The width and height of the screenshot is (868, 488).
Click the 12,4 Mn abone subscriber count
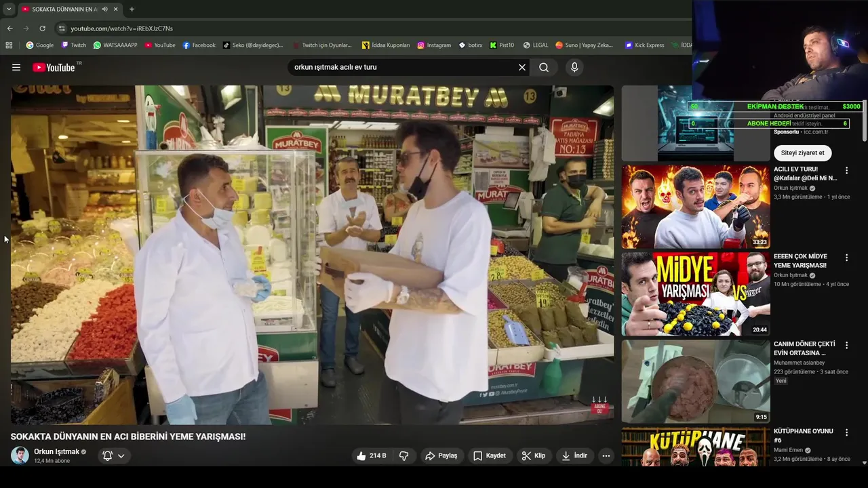tap(52, 461)
